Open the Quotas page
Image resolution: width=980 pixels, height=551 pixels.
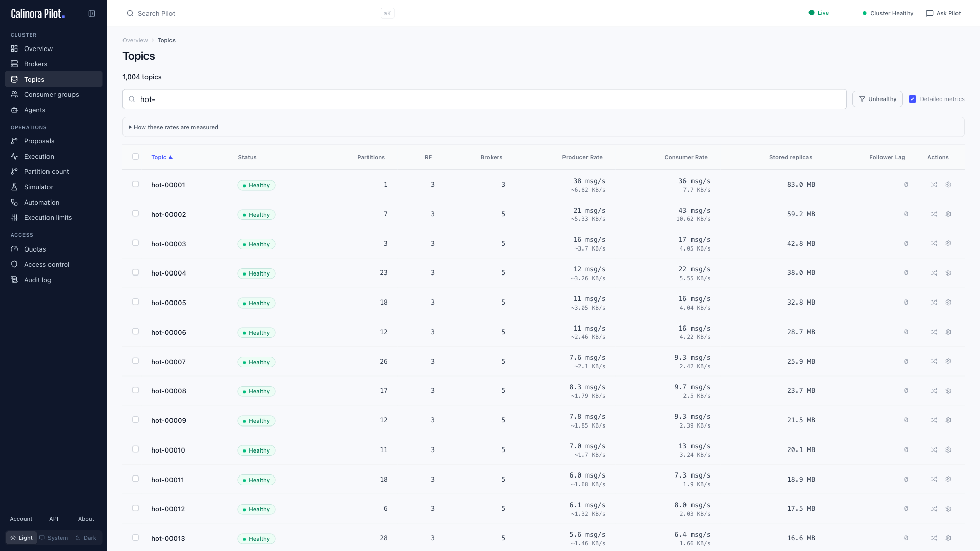click(x=54, y=249)
